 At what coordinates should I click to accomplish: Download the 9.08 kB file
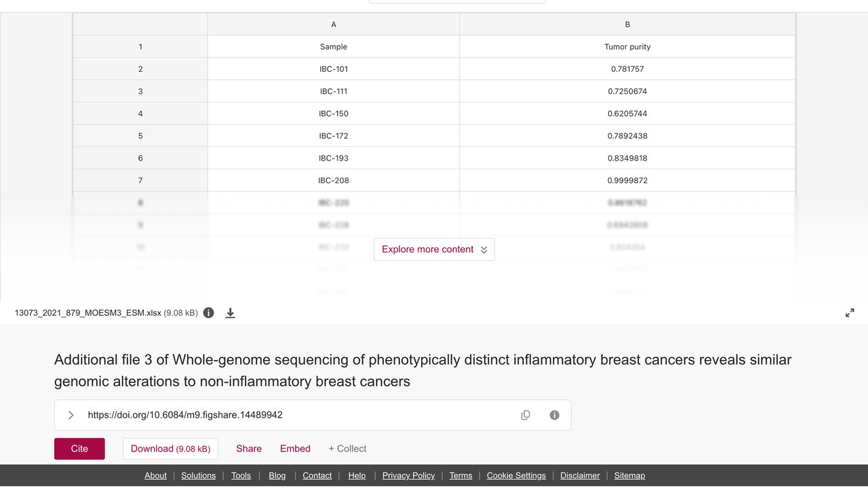pos(170,449)
